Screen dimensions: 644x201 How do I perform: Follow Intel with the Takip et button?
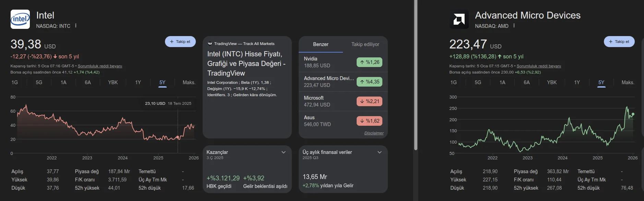pos(180,42)
